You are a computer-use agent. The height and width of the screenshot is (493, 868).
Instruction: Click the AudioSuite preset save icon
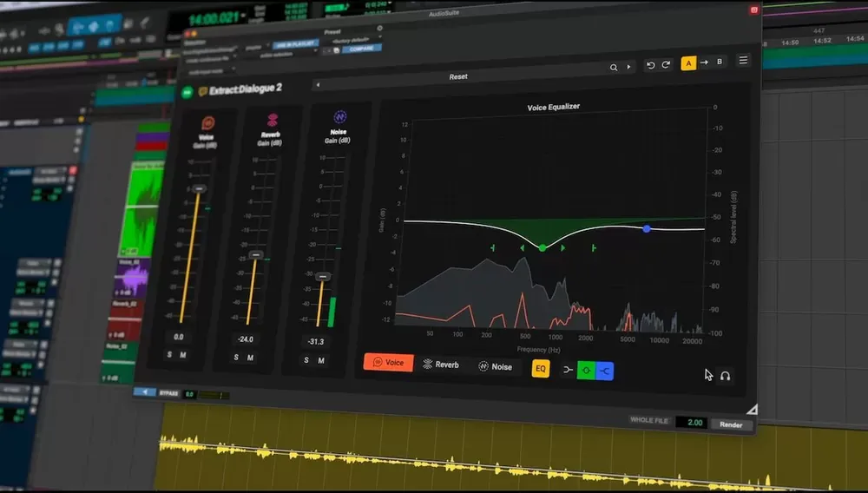click(336, 50)
